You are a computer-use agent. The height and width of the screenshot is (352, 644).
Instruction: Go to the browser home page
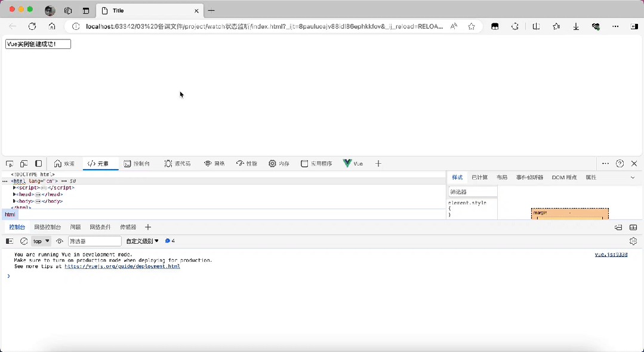click(x=52, y=26)
